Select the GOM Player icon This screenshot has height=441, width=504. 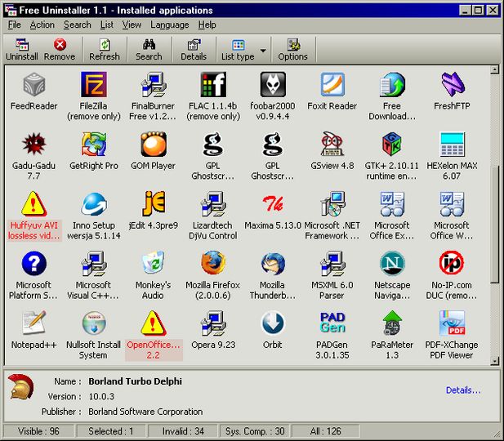tap(154, 144)
